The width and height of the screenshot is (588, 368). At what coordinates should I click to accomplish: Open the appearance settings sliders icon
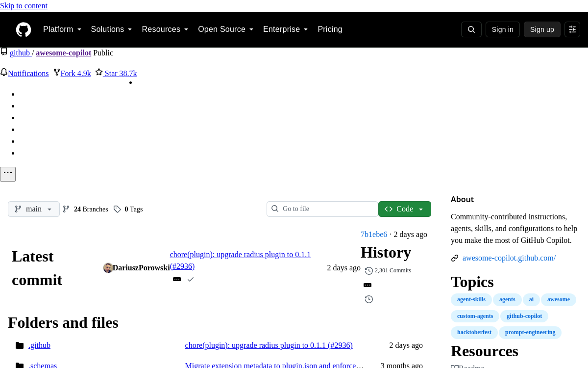[572, 29]
